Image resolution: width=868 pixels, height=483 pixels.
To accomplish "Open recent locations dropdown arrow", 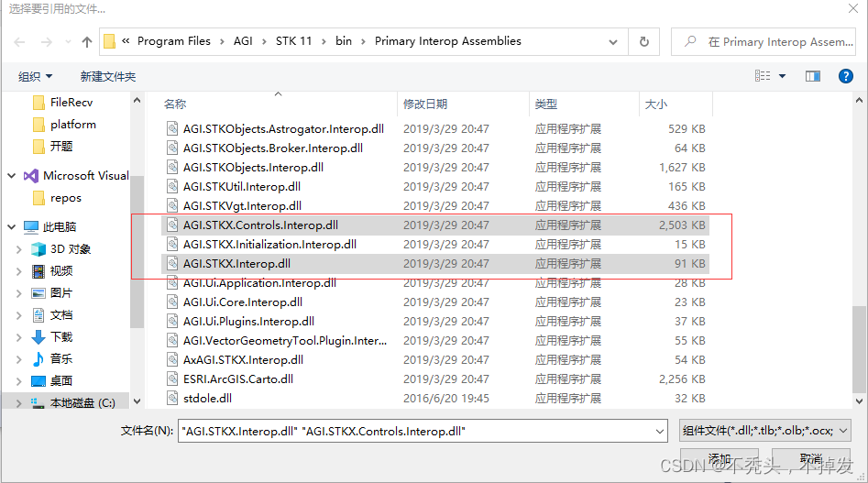I will pyautogui.click(x=68, y=42).
